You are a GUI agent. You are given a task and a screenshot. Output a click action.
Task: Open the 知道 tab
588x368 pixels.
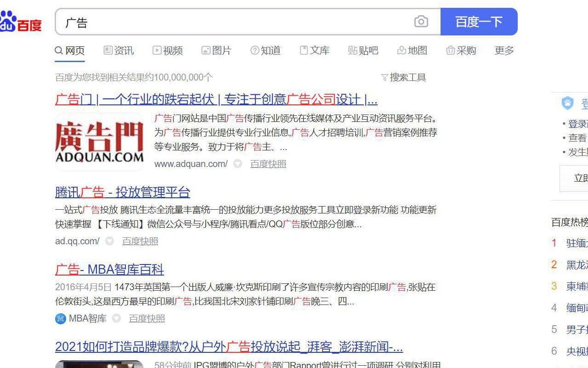click(x=266, y=51)
